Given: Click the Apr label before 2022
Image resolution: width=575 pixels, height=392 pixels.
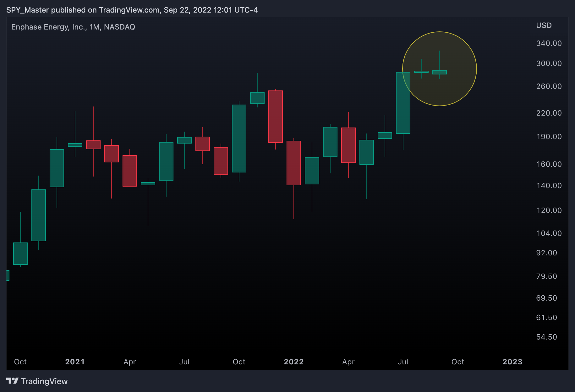Looking at the screenshot, I should click(130, 362).
